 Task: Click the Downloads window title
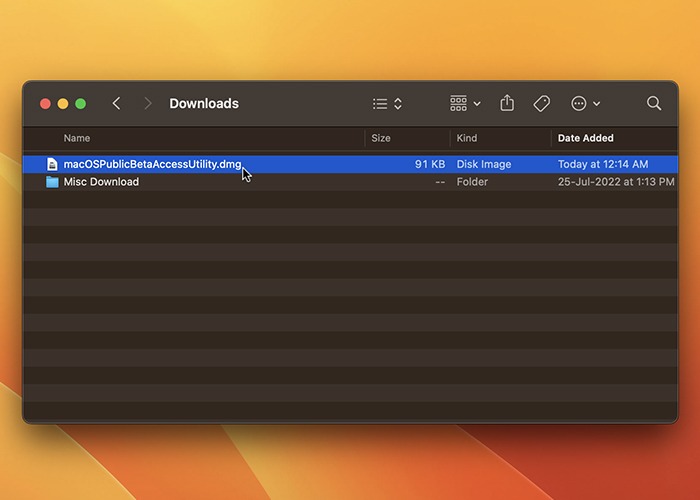[204, 104]
